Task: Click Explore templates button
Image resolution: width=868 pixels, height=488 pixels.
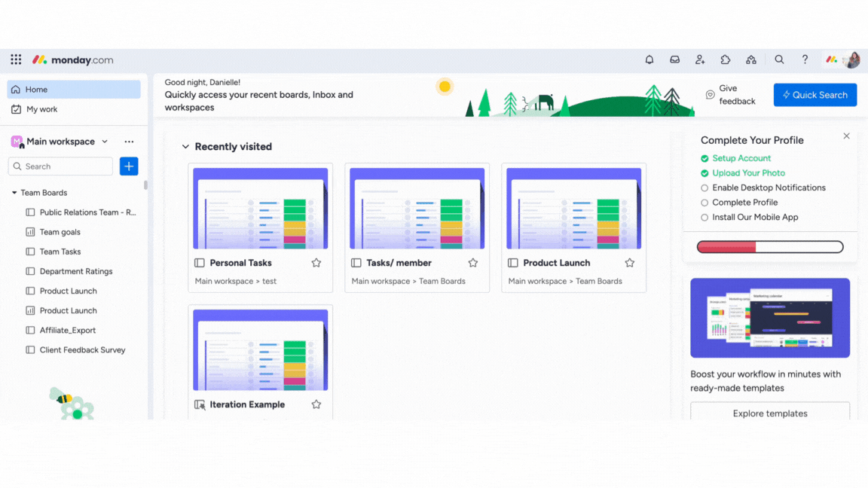Action: click(769, 413)
